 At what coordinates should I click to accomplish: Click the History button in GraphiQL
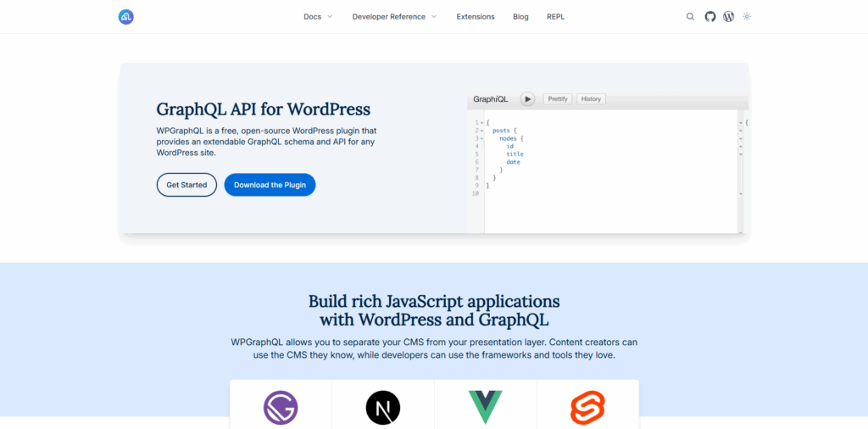pos(591,99)
